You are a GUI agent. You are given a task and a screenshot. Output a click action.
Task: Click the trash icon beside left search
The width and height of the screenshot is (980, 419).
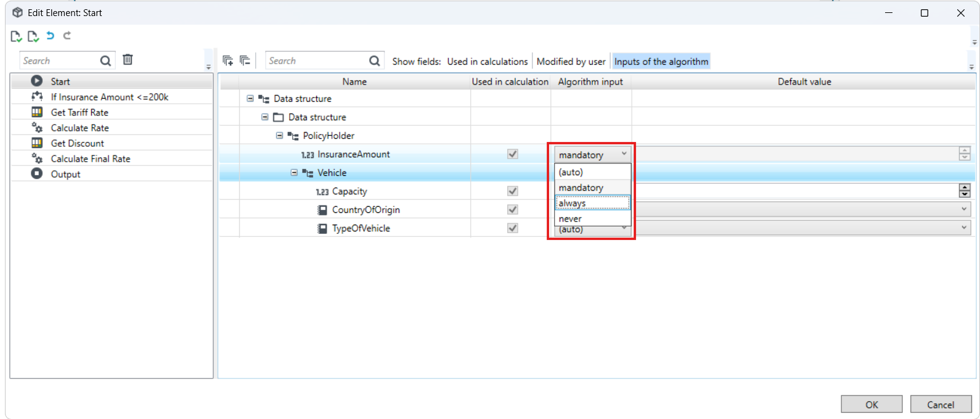tap(128, 60)
